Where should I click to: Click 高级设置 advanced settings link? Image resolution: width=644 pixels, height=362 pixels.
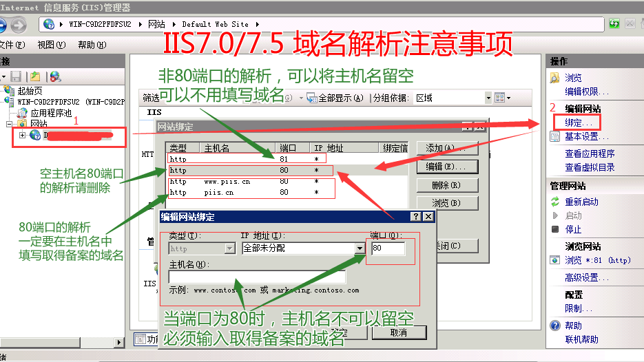coord(587,277)
